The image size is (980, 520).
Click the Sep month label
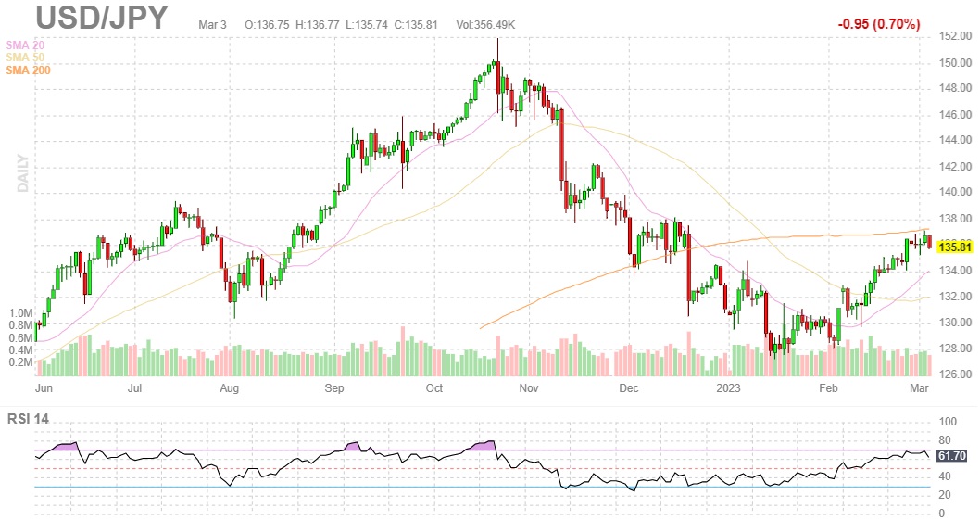(334, 388)
